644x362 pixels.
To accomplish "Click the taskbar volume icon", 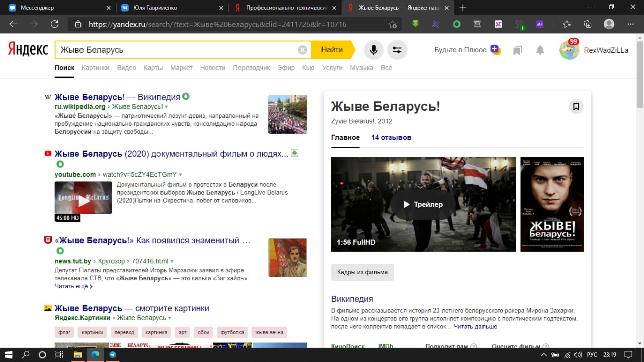I will [x=578, y=354].
